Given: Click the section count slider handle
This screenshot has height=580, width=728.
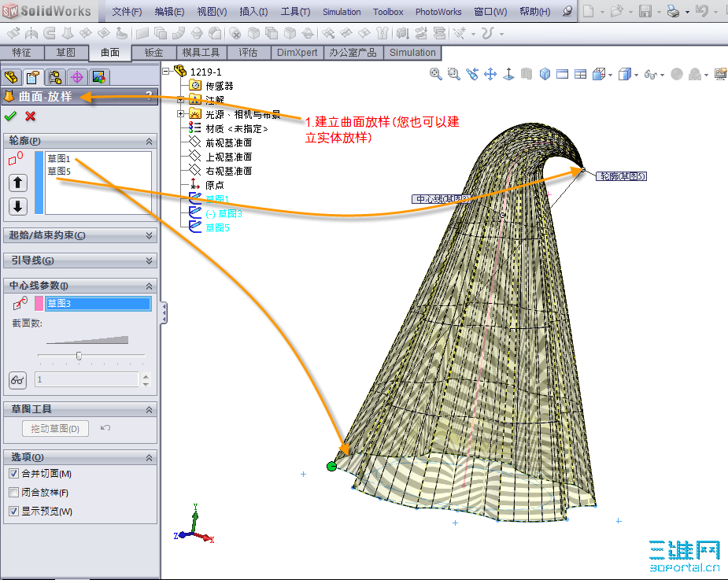Looking at the screenshot, I should (79, 356).
